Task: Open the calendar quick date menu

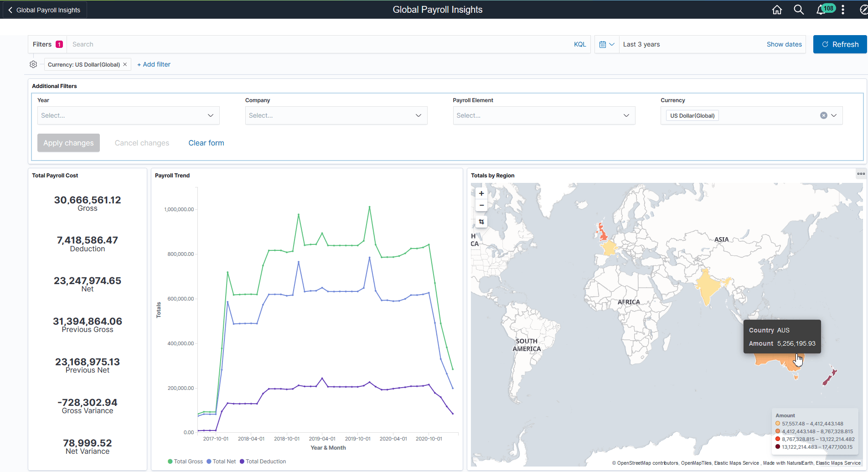Action: pos(607,44)
